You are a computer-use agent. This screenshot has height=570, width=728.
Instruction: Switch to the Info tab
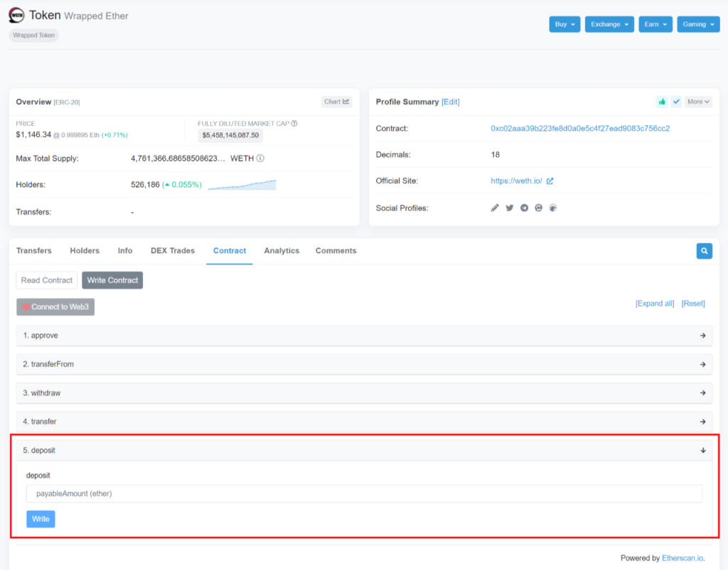click(125, 251)
